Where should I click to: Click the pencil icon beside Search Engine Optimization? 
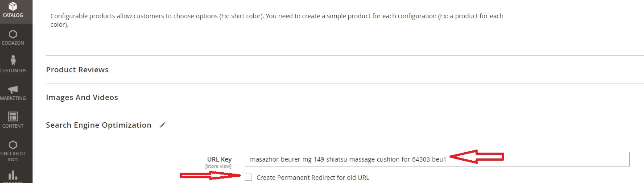click(163, 125)
